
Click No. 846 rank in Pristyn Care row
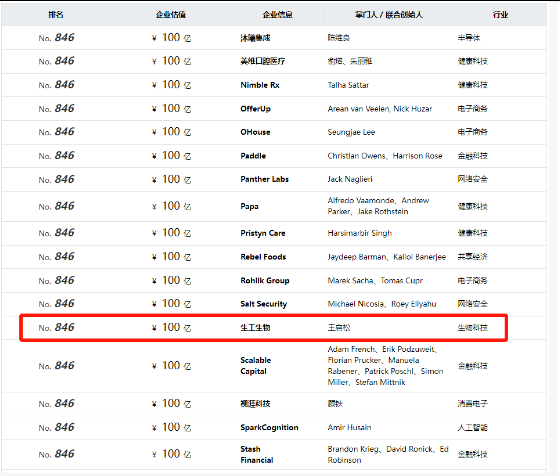tap(56, 233)
